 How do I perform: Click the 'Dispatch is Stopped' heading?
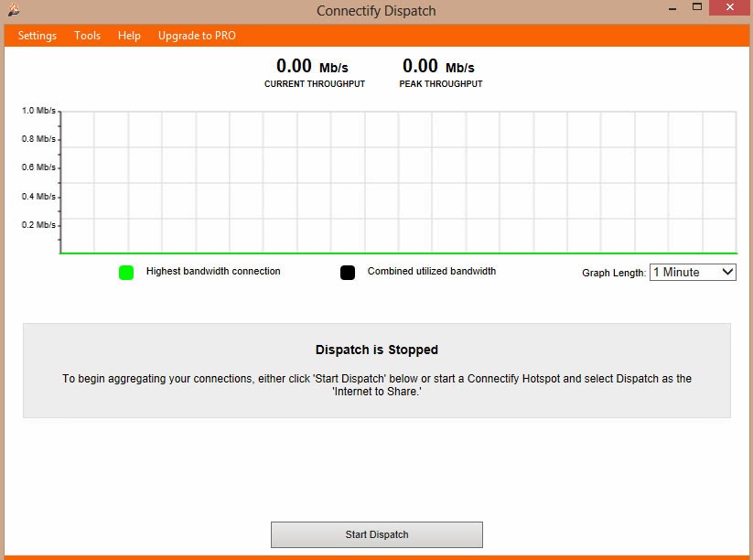pos(378,350)
